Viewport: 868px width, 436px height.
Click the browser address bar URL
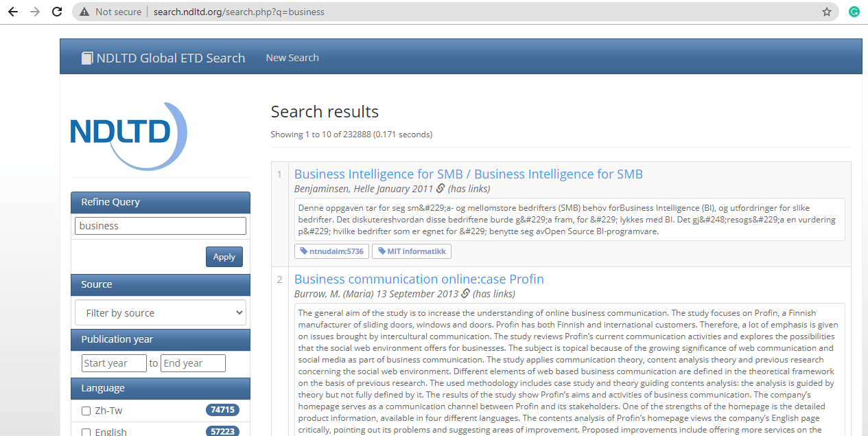[239, 12]
